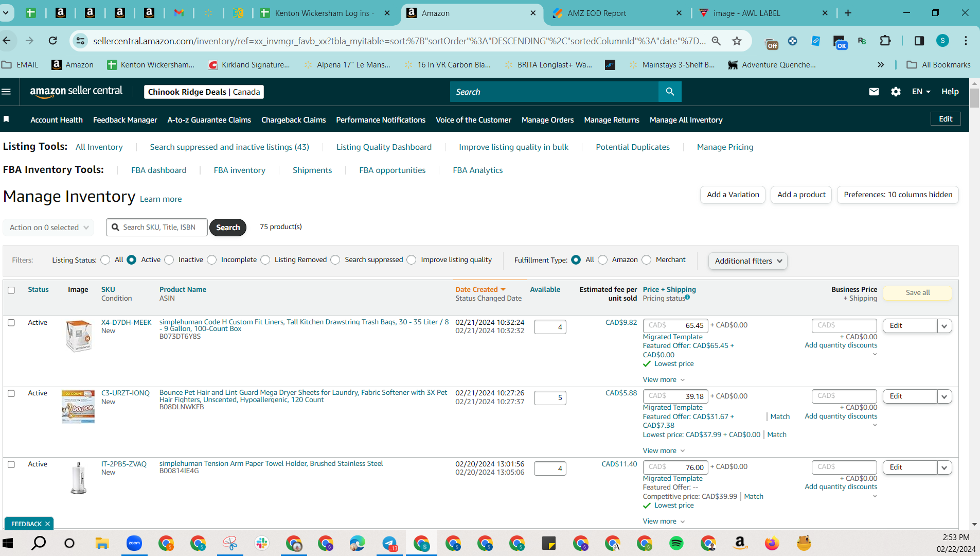Select Inactive listing status radio
The width and height of the screenshot is (980, 556).
click(169, 260)
